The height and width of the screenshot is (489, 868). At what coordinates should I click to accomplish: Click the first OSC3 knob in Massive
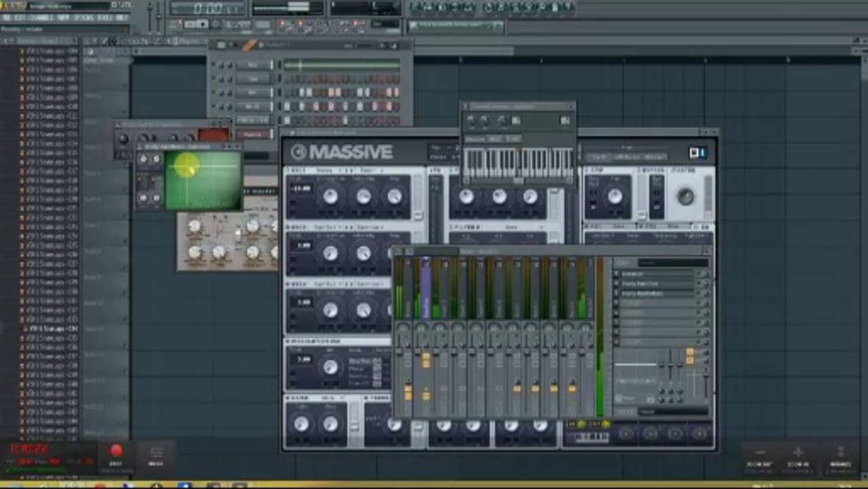[x=331, y=310]
